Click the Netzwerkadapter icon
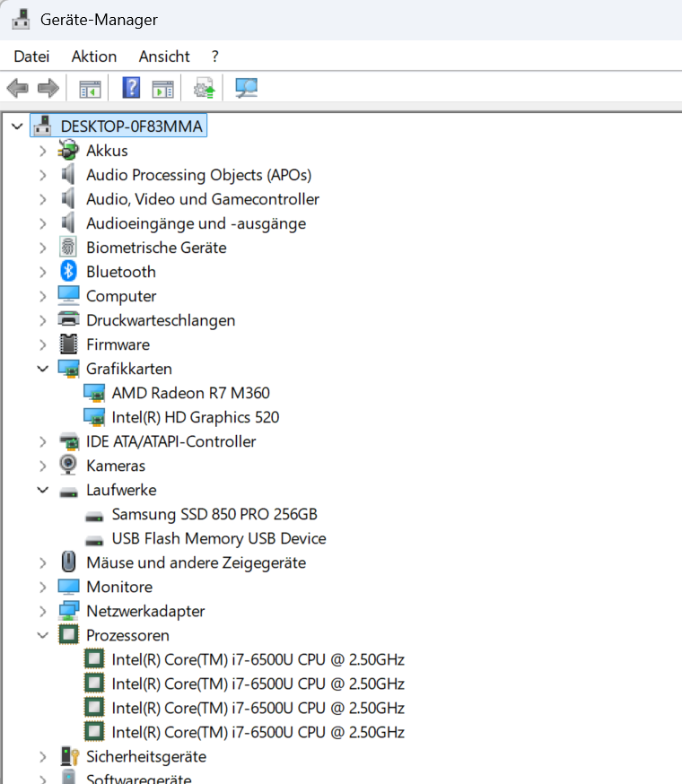This screenshot has height=784, width=682. [x=68, y=611]
